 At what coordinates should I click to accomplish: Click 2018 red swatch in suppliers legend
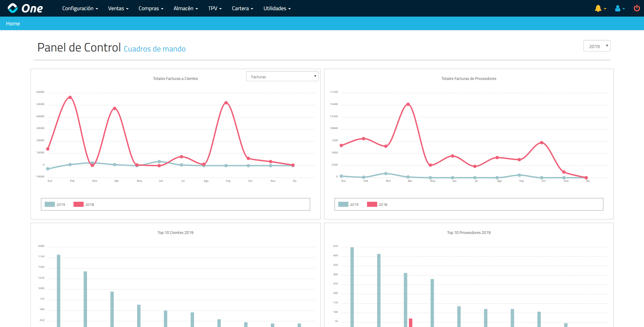(x=372, y=204)
